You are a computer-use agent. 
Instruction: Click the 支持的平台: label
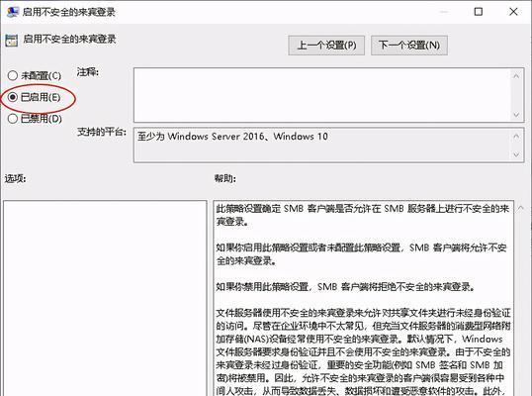[102, 132]
